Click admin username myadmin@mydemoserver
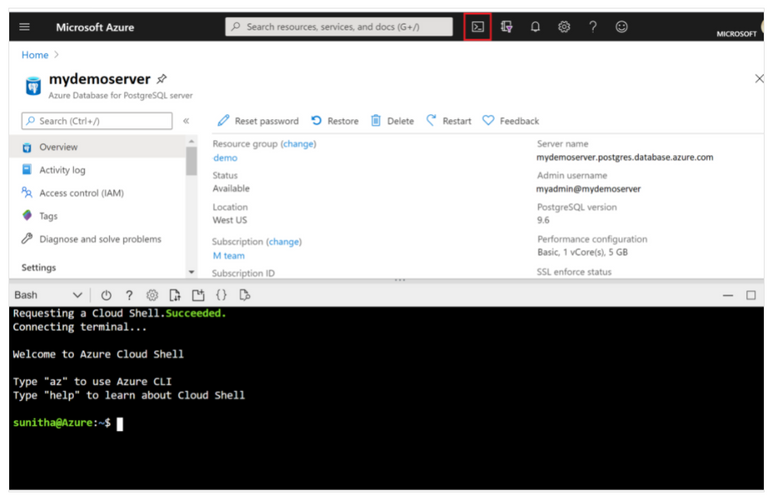 point(588,189)
